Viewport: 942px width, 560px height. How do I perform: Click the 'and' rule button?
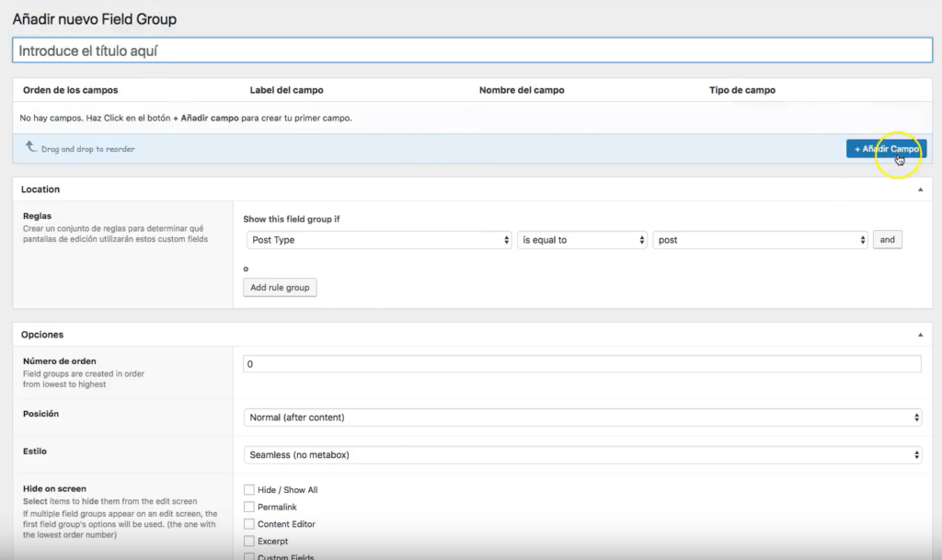click(888, 239)
